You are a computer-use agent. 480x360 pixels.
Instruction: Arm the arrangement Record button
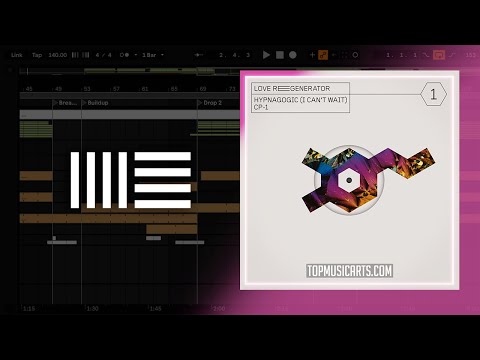[x=293, y=55]
